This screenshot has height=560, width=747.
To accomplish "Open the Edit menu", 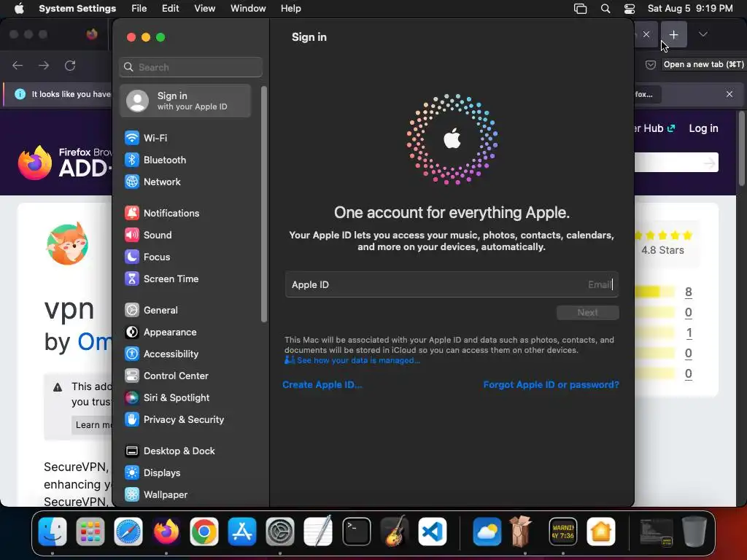I will pyautogui.click(x=171, y=9).
